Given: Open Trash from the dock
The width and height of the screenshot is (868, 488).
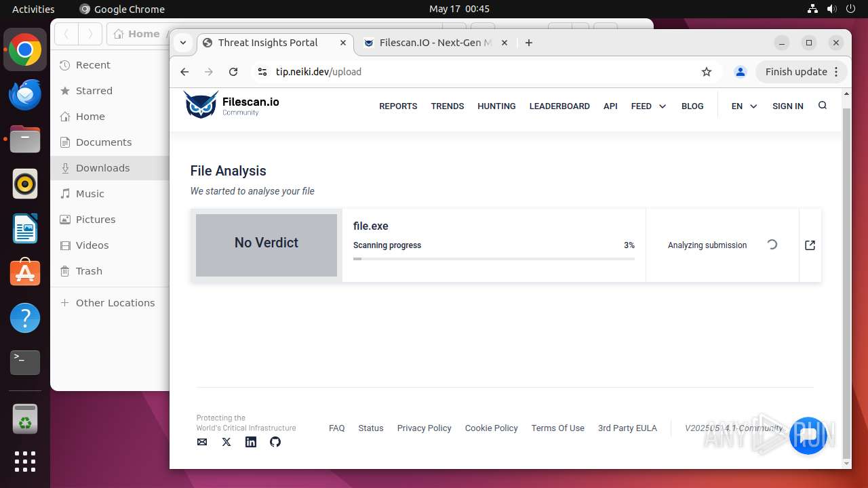Looking at the screenshot, I should click(x=25, y=420).
